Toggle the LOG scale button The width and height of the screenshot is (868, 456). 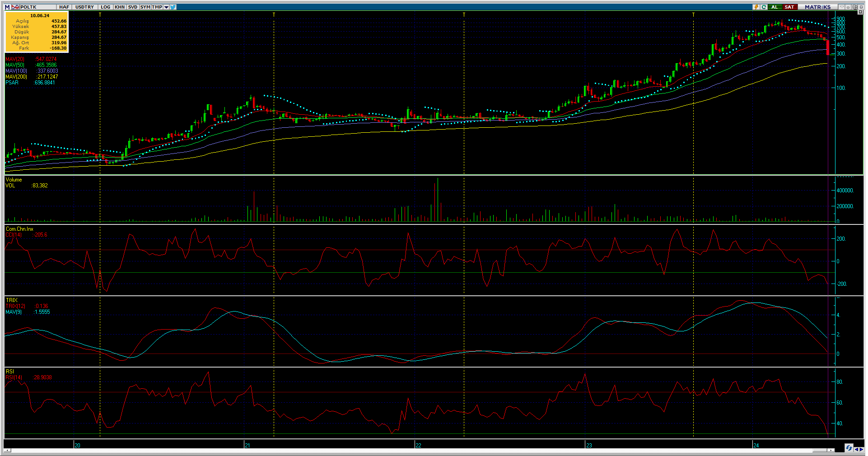(106, 7)
